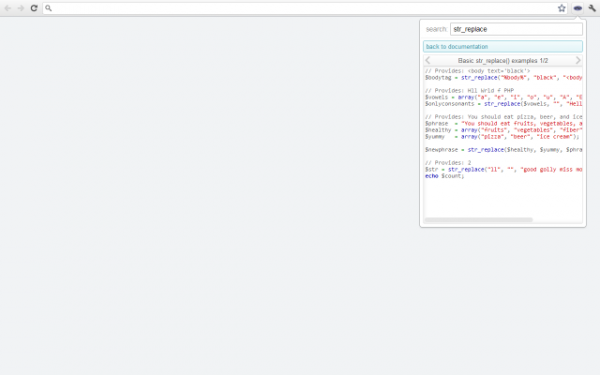
Task: Click the $vowels array code line
Action: (504, 97)
